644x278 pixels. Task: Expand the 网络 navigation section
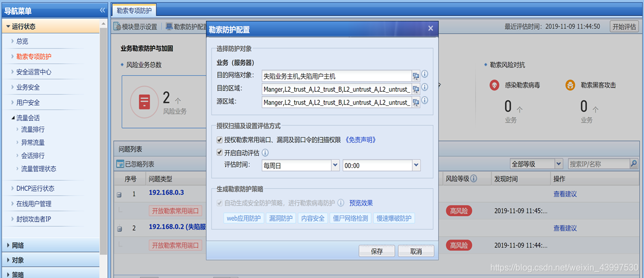click(x=51, y=245)
